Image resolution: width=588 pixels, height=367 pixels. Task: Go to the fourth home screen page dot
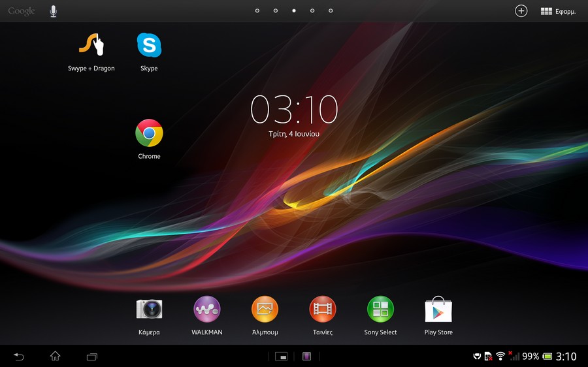pos(312,11)
